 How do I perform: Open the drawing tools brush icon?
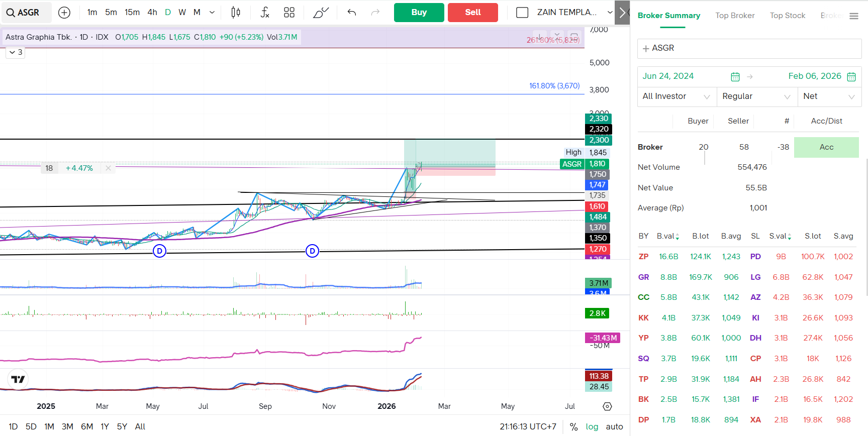point(321,13)
